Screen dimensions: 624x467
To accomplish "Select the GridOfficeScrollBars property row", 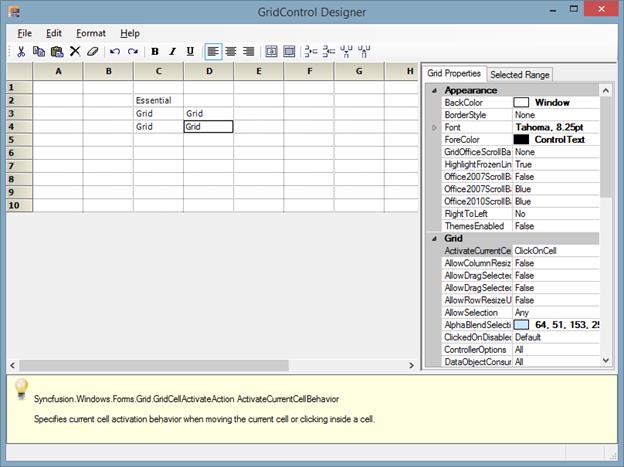I will click(x=520, y=152).
